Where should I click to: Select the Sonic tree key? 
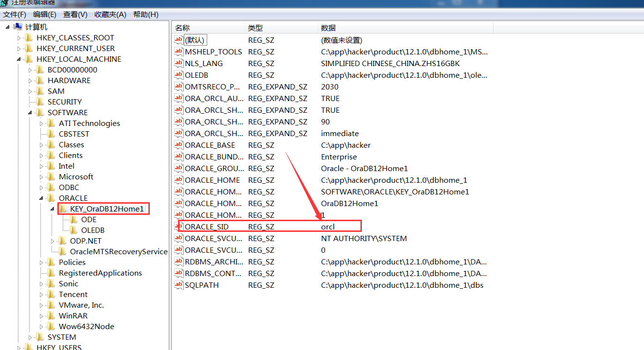pos(69,283)
